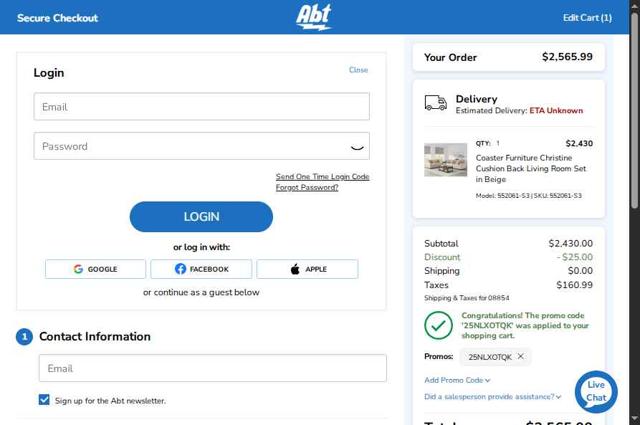Log in with Facebook
Screen dimensions: 640x425
[x=201, y=269]
